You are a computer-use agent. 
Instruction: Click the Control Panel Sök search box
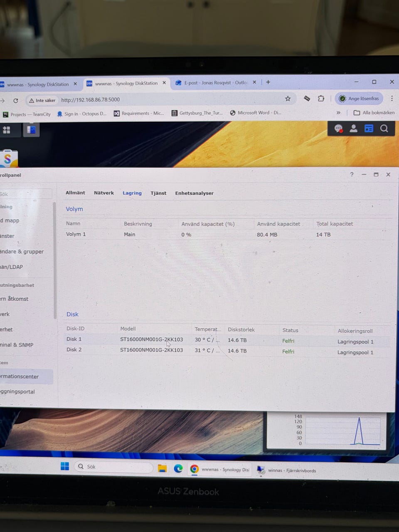[x=25, y=194]
